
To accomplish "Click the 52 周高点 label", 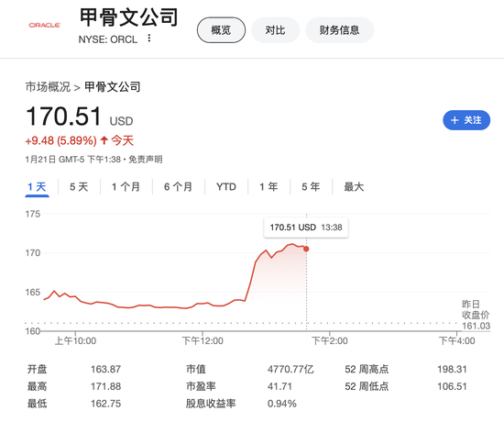I will (367, 369).
